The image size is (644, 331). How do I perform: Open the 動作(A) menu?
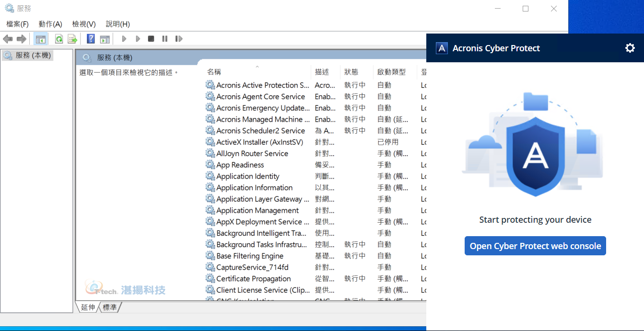[50, 24]
